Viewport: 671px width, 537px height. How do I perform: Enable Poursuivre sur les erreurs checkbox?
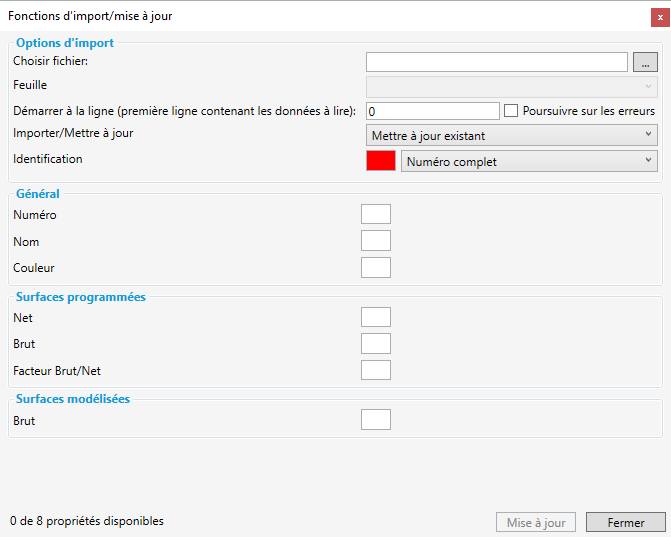click(x=511, y=111)
